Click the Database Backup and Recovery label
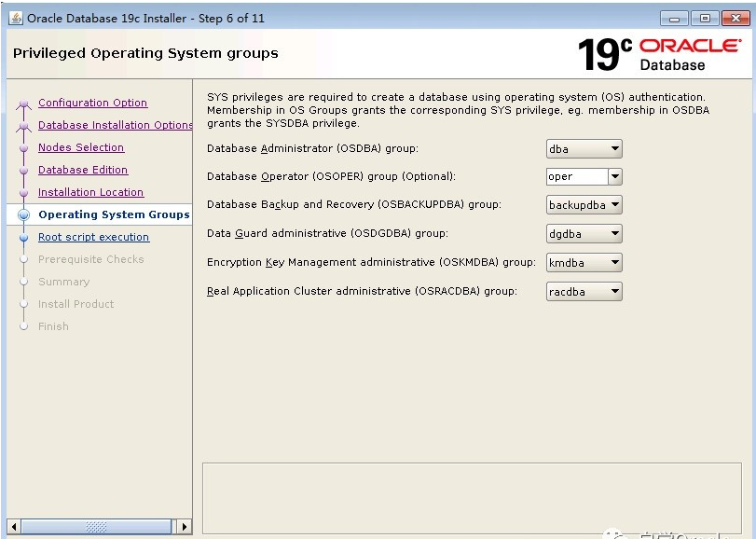This screenshot has height=539, width=756. coord(354,204)
